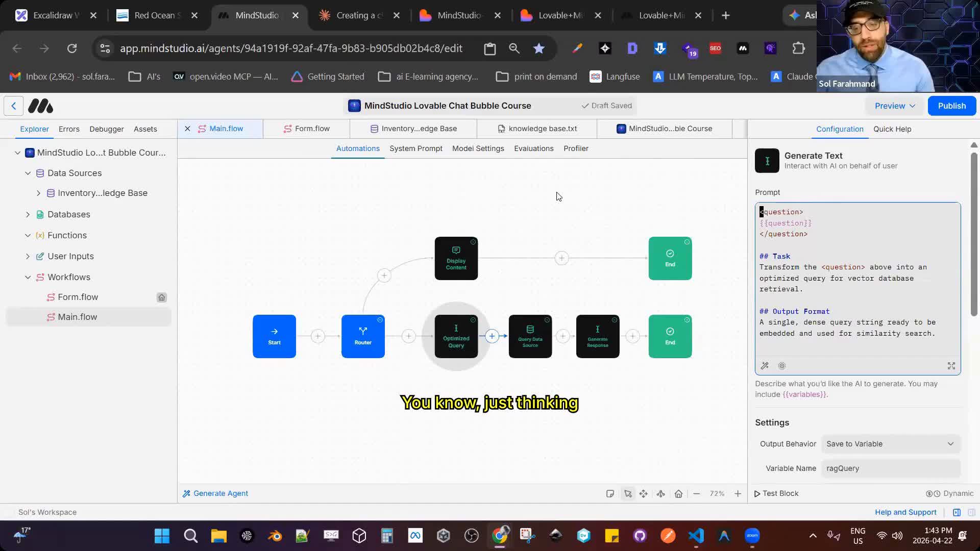Go back with the top-left arrow
Viewport: 980px width, 551px height.
pyautogui.click(x=14, y=106)
